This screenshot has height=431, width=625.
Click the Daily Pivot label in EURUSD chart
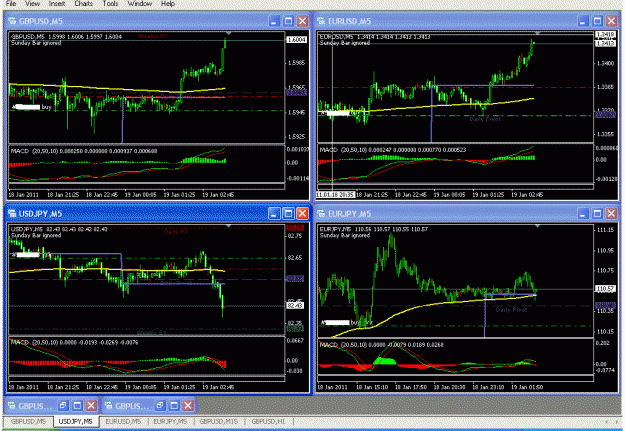[484, 119]
